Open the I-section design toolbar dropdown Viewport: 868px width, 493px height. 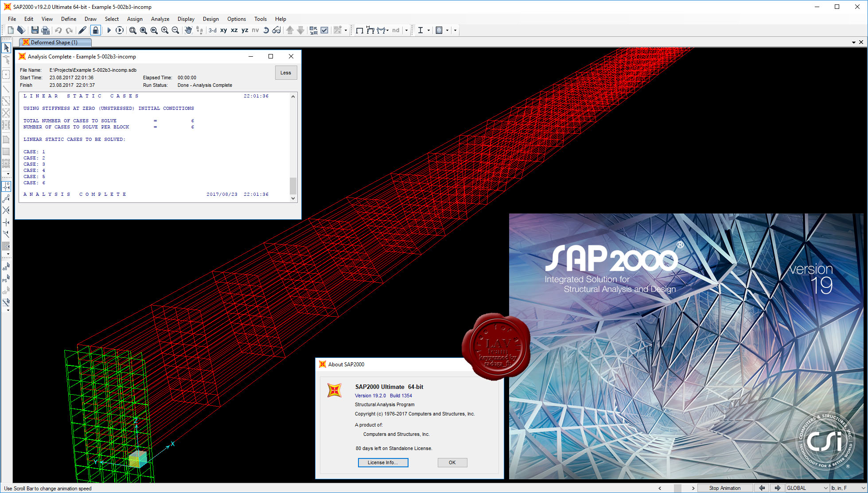pos(428,30)
